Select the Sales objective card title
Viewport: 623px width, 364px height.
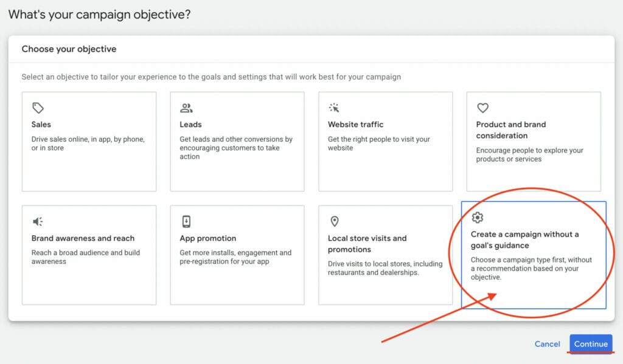point(41,124)
